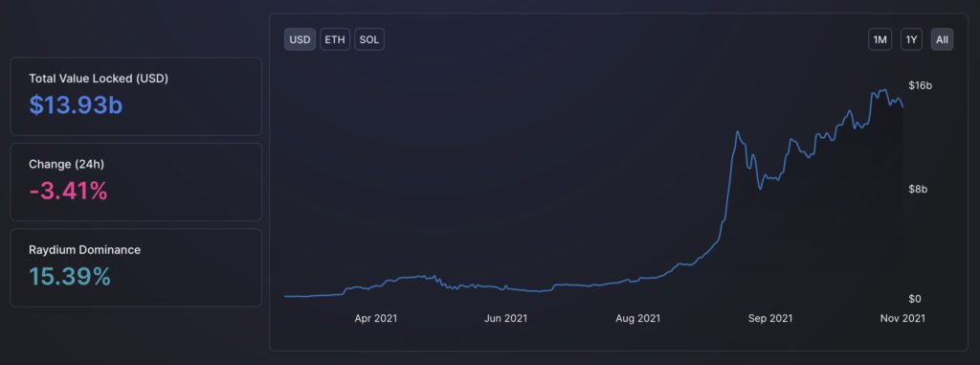Switch chart currency to SOL
980x365 pixels.
tap(369, 39)
